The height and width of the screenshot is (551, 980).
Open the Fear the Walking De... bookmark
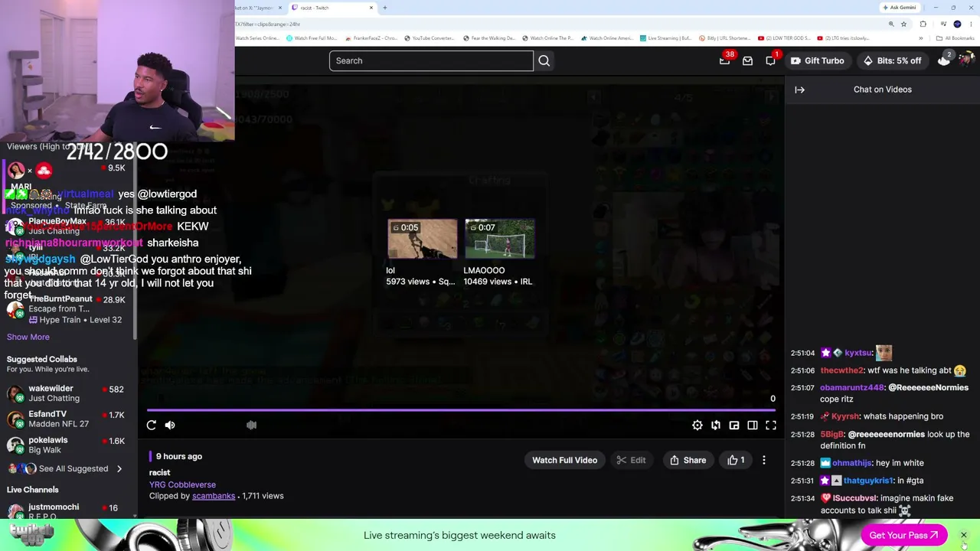(490, 38)
